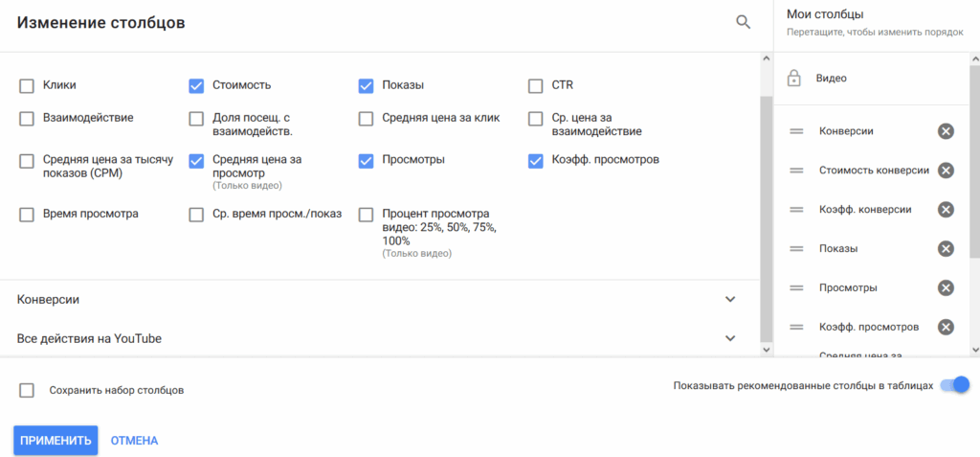980x457 pixels.
Task: Click the search magnifier icon
Action: coord(743,22)
